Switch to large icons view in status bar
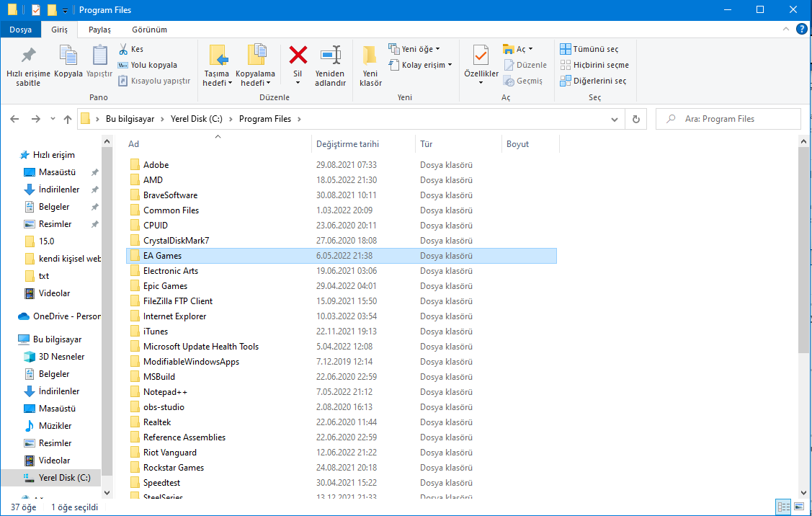 point(799,507)
